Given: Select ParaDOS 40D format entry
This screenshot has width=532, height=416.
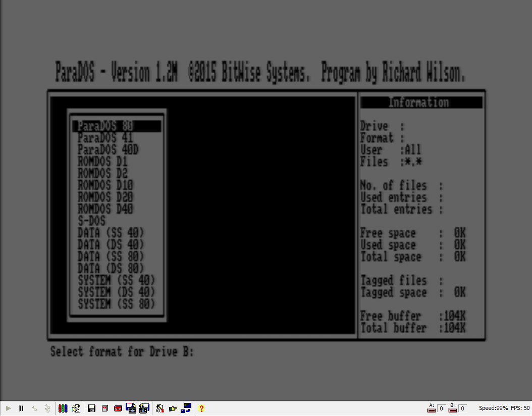Looking at the screenshot, I should (x=108, y=149).
